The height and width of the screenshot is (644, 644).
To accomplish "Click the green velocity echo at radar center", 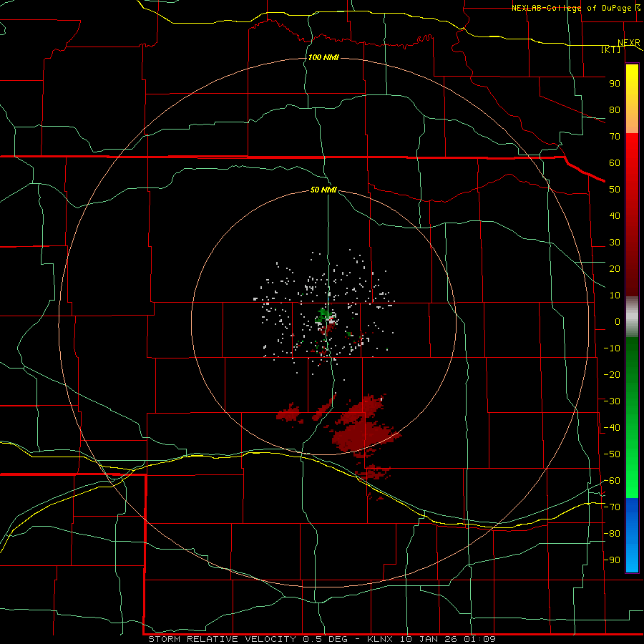I will [323, 316].
